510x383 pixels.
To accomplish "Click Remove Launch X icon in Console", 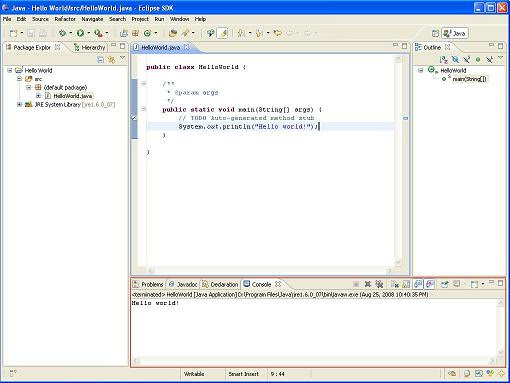I will pos(368,284).
